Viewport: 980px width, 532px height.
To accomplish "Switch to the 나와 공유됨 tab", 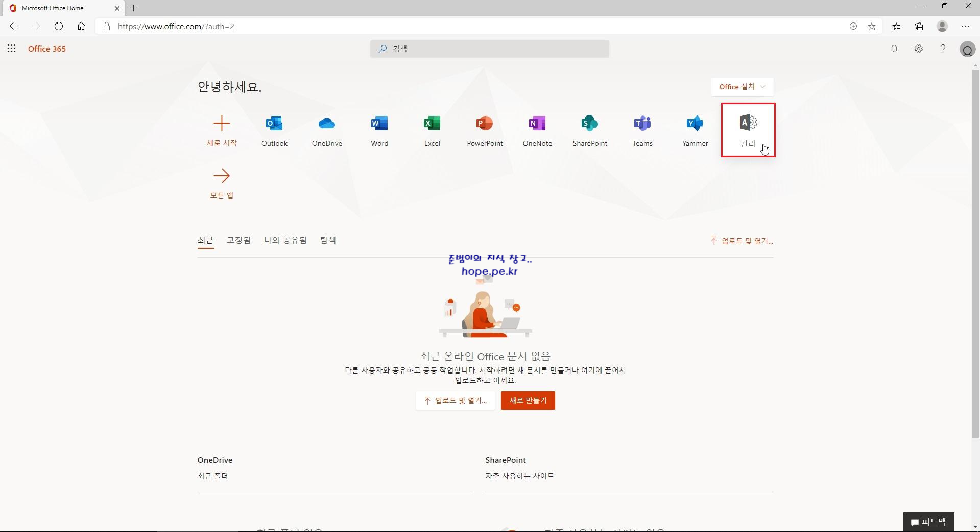I will click(x=285, y=240).
